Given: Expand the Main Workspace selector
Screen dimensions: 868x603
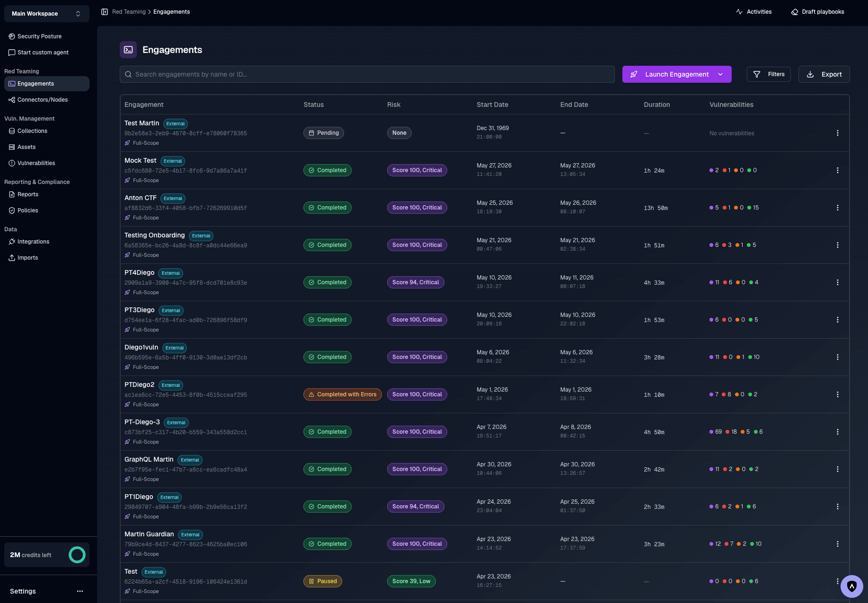Looking at the screenshot, I should click(x=46, y=14).
